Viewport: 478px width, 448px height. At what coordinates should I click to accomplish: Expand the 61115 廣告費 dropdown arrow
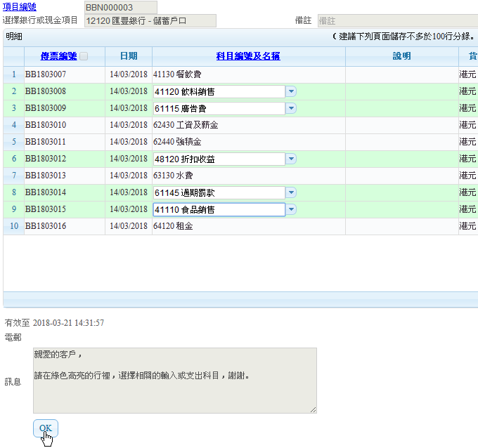[291, 108]
